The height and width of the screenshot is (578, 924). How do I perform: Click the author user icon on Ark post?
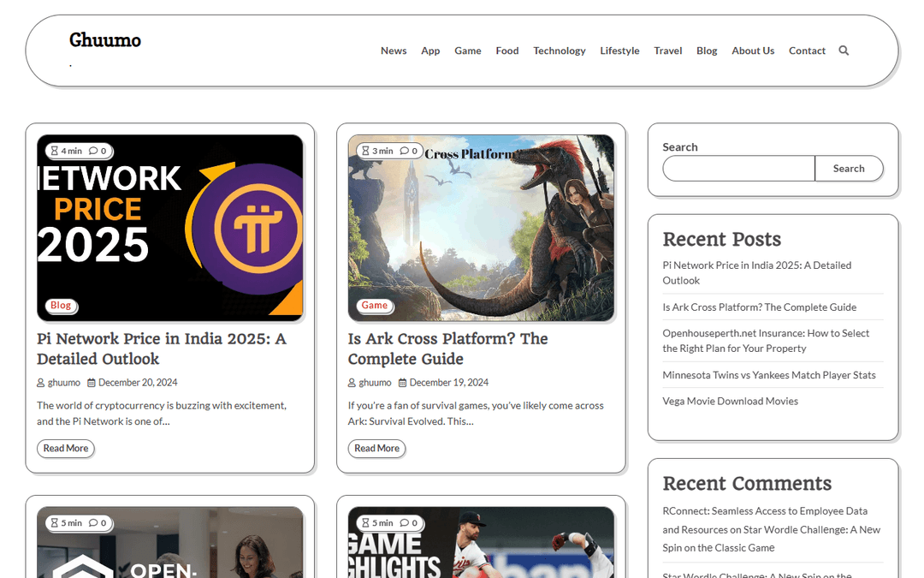(x=352, y=383)
